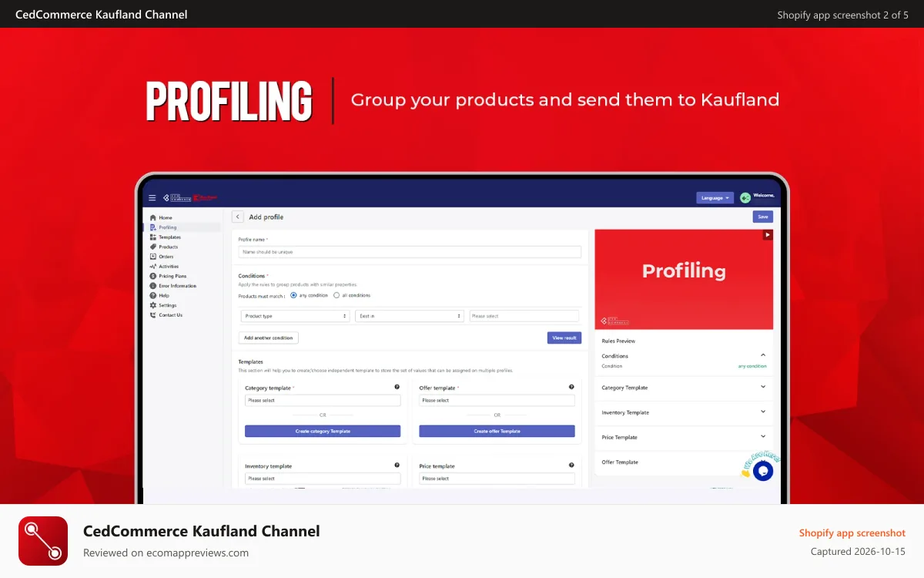This screenshot has height=578, width=924.
Task: Click the Settings gear icon
Action: [152, 305]
